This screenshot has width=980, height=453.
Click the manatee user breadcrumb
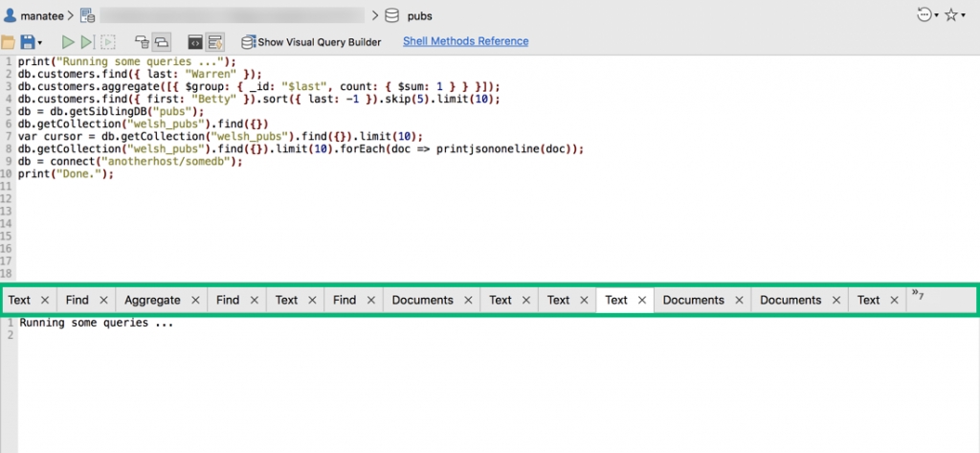[33, 15]
